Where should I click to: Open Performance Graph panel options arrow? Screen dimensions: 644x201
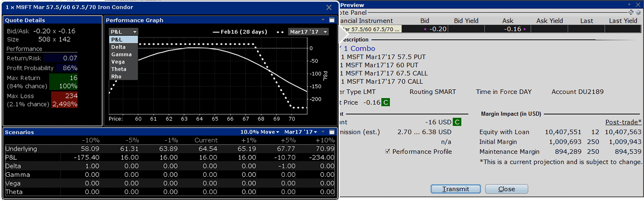(323, 20)
